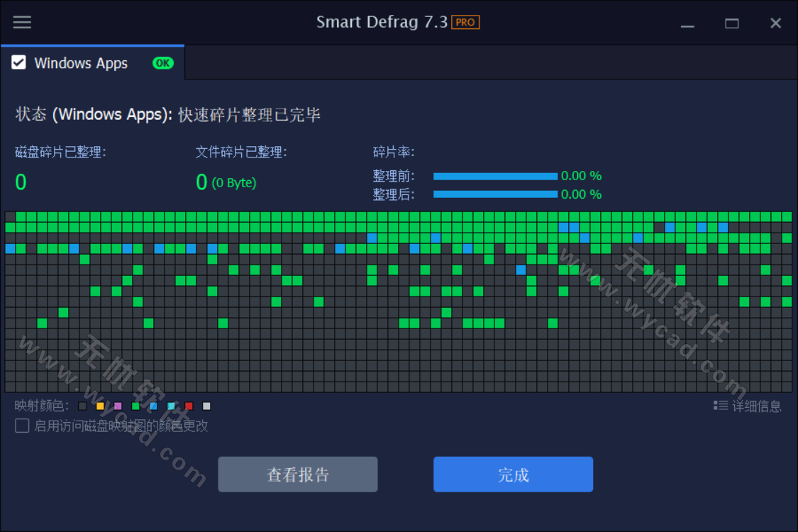Select the yellow swatch in the map legend
Screen dimensions: 798x532
pyautogui.click(x=101, y=406)
